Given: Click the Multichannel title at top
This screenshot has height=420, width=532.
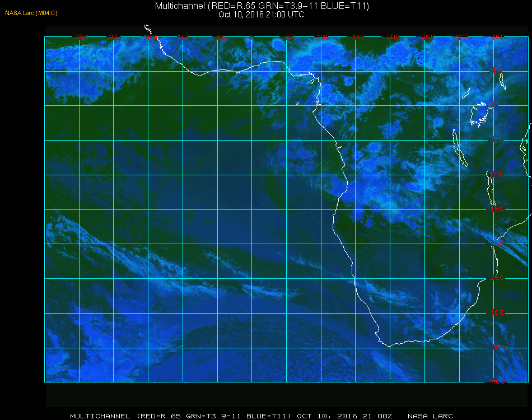Looking at the screenshot, I should (262, 6).
